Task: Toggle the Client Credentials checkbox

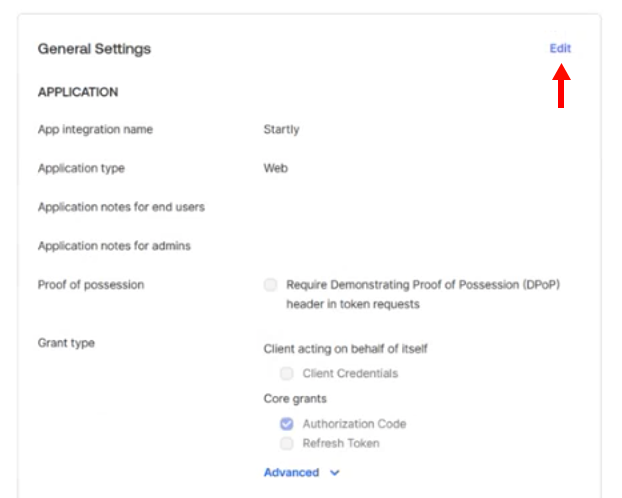Action: (x=287, y=374)
